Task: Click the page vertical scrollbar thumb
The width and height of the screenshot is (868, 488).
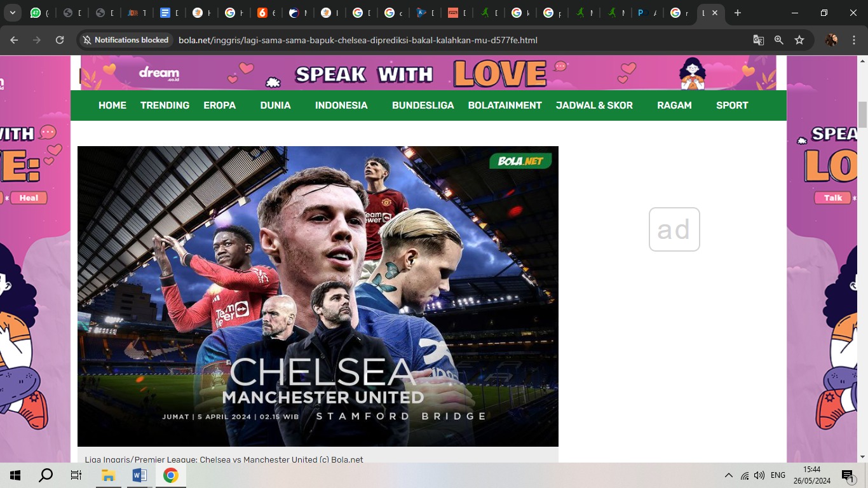Action: coord(862,115)
